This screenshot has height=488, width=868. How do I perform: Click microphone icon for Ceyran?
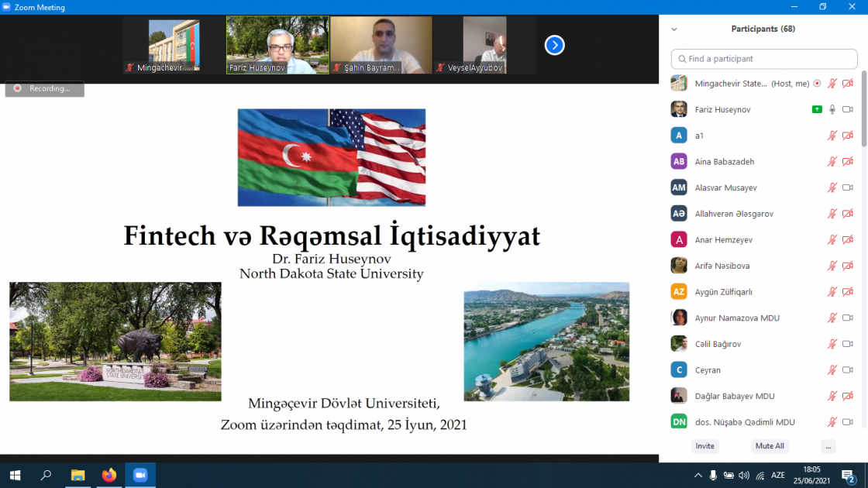(832, 369)
